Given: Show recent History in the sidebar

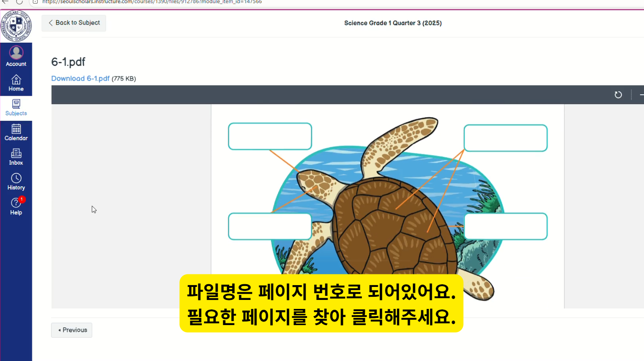Looking at the screenshot, I should click(x=16, y=182).
